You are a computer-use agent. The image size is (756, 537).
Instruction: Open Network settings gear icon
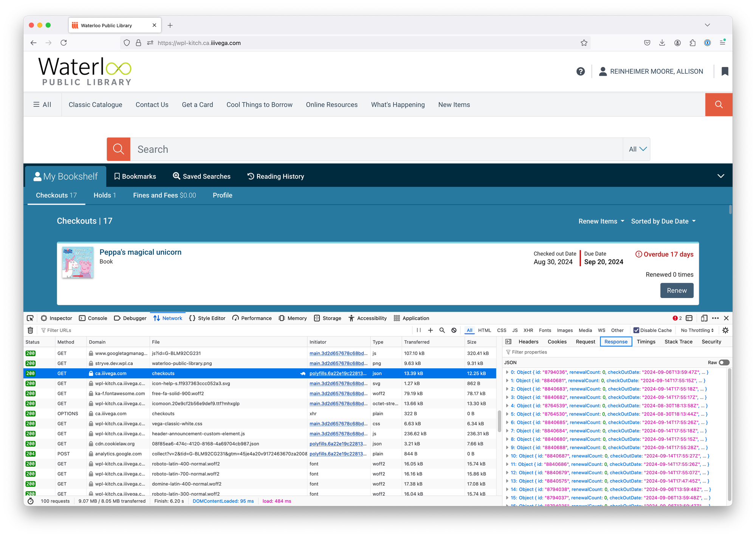pos(725,330)
